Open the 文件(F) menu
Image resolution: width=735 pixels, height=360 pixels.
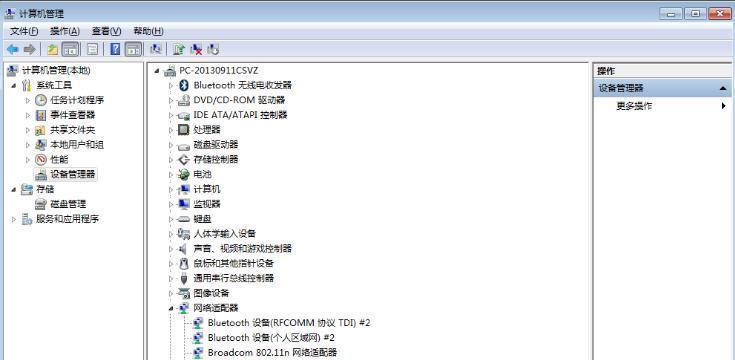tap(24, 31)
